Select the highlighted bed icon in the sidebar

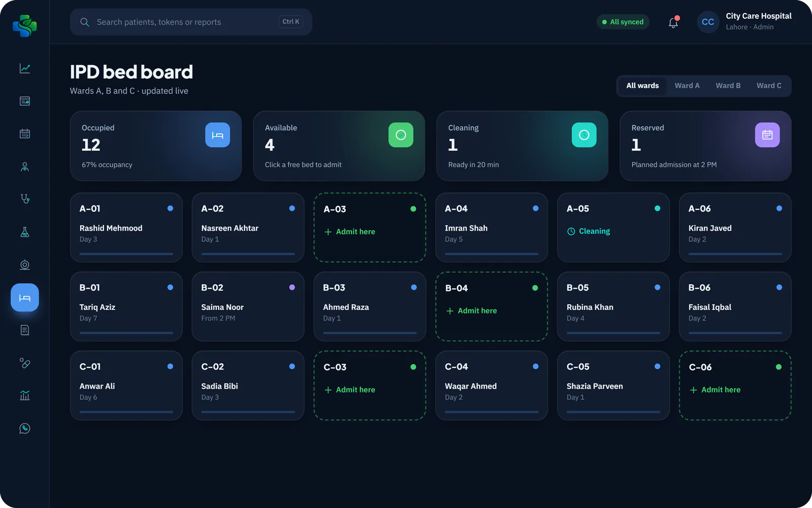coord(25,298)
